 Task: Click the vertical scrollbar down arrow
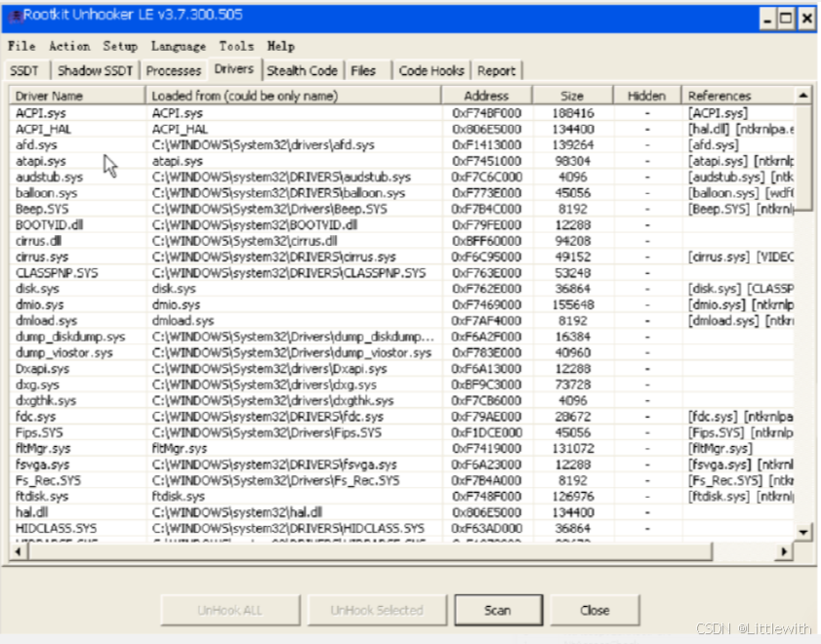[x=803, y=533]
